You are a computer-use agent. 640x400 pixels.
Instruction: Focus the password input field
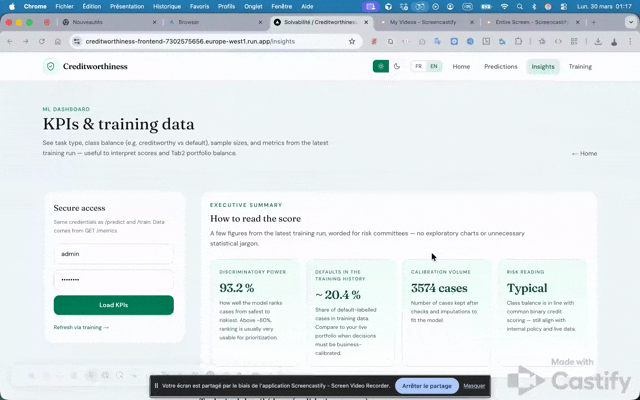[113, 280]
